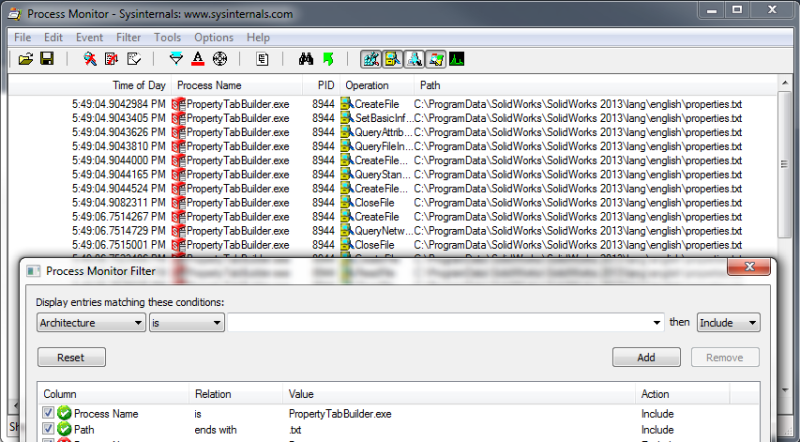Select the QueryStan... operation row

coord(393,175)
